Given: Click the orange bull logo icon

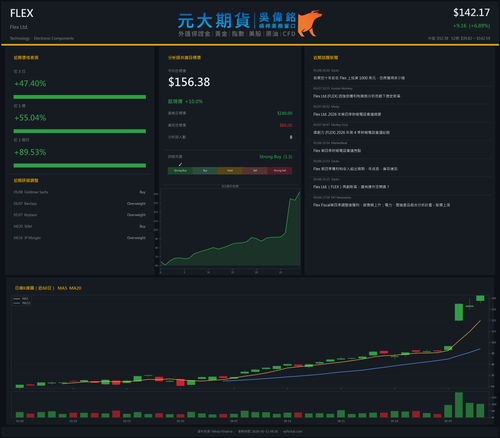Looking at the screenshot, I should [310, 23].
